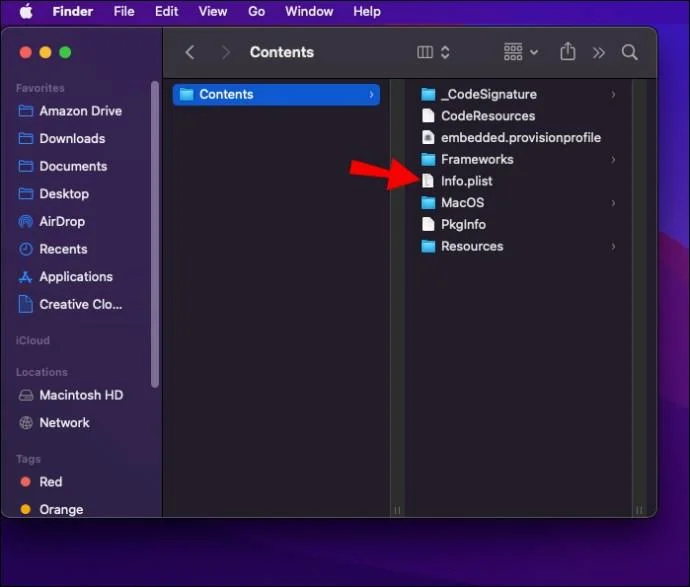Open the view mode up-down chevrons
Viewport: 690px width, 587px height.
445,52
